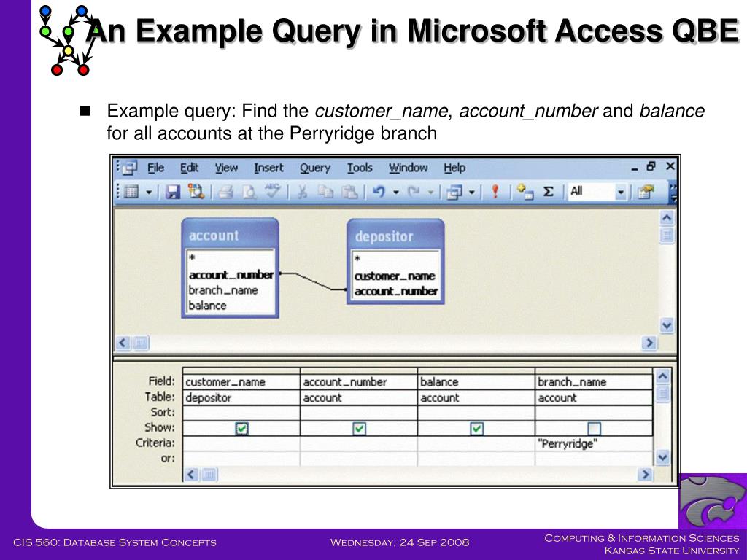Viewport: 747px width, 560px height.
Task: Click Sort cell under customer_name column
Action: [x=241, y=413]
